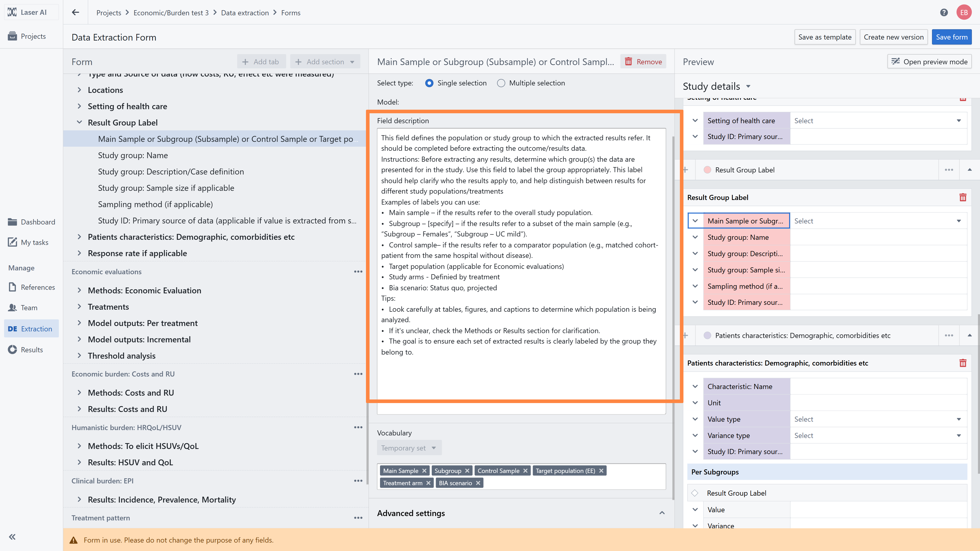Collapse the Result Group Label section
The height and width of the screenshot is (551, 980).
pos(79,122)
